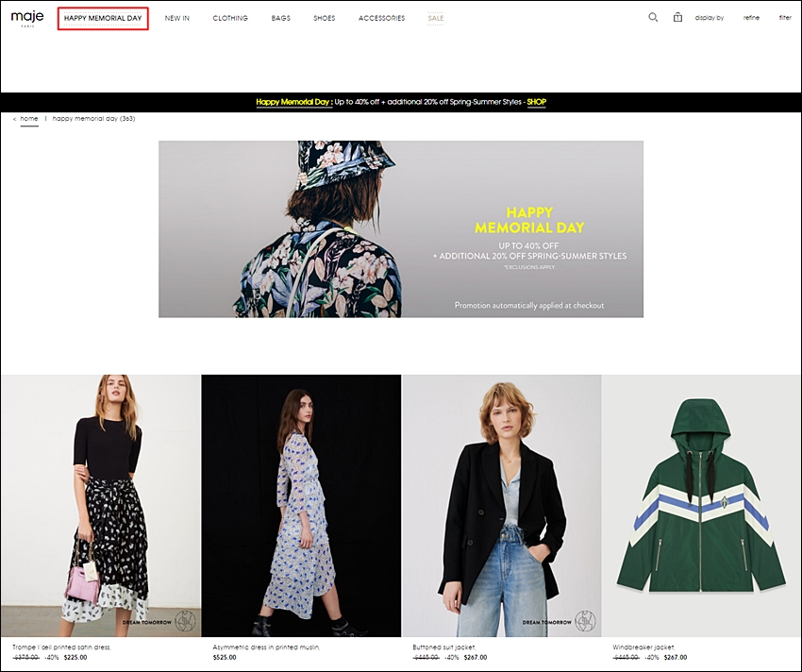Image resolution: width=802 pixels, height=672 pixels.
Task: Click the $375.00 crossed-out price
Action: coord(25,657)
